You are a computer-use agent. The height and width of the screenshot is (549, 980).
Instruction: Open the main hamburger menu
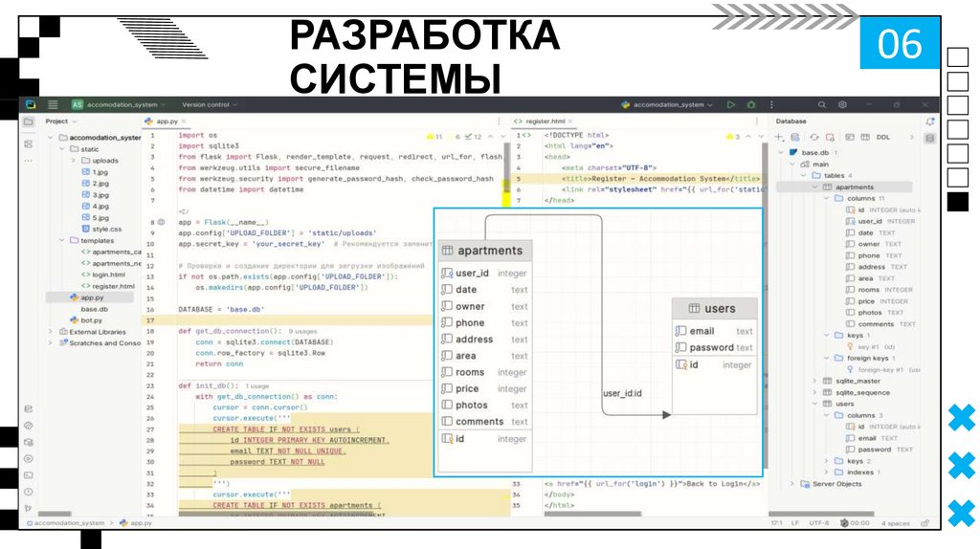pos(54,105)
